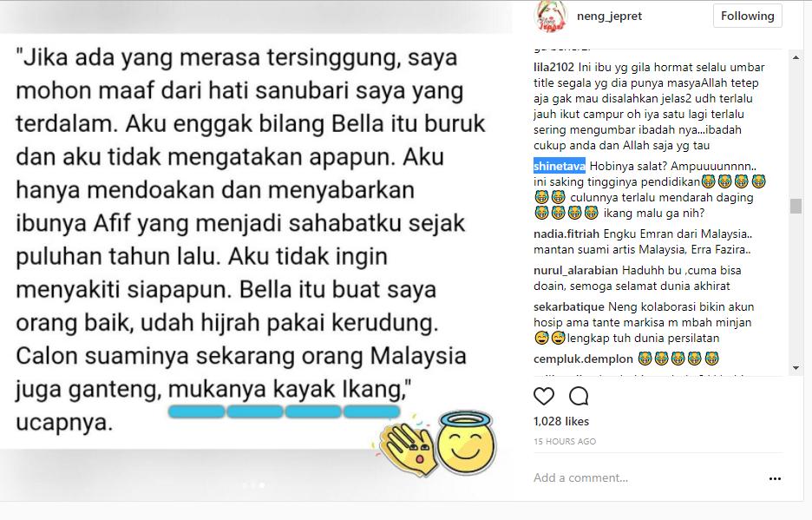
Task: Open cempluk.demplon profile link
Action: 583,359
